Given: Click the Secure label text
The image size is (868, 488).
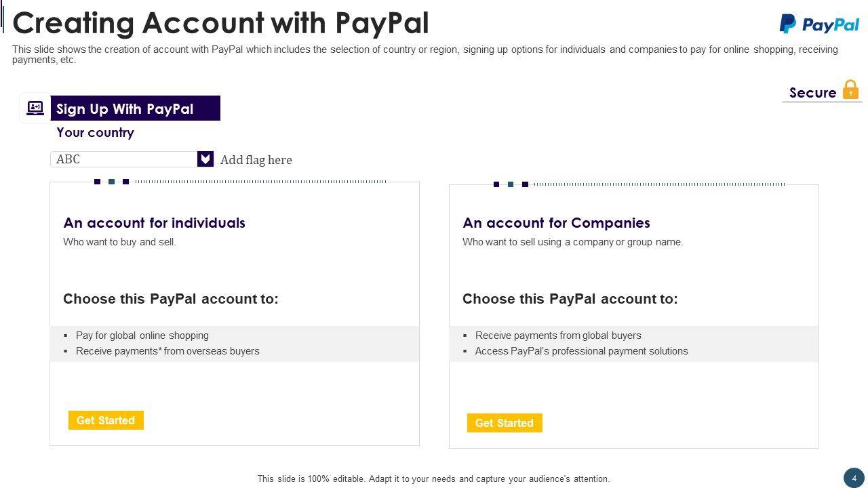Looking at the screenshot, I should 812,93.
